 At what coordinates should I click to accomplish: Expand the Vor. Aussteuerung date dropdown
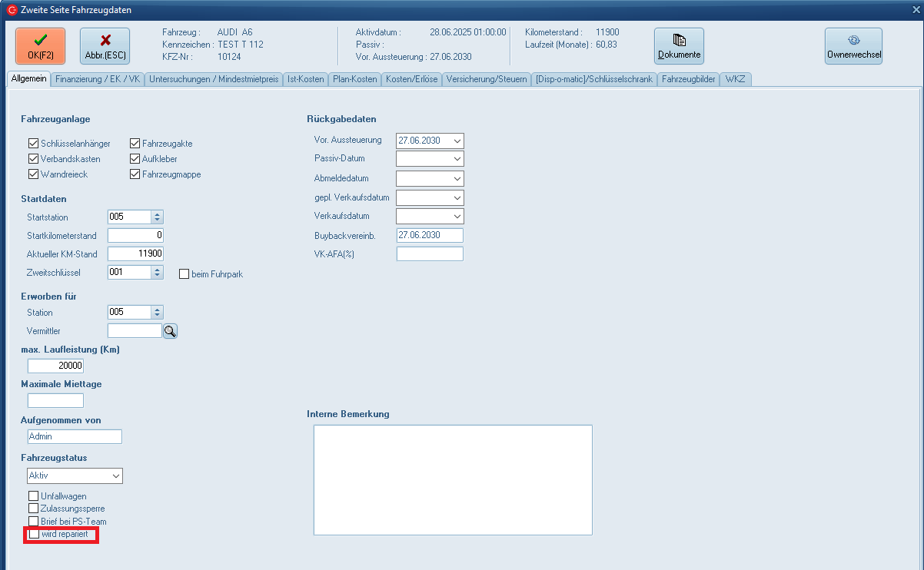(457, 141)
